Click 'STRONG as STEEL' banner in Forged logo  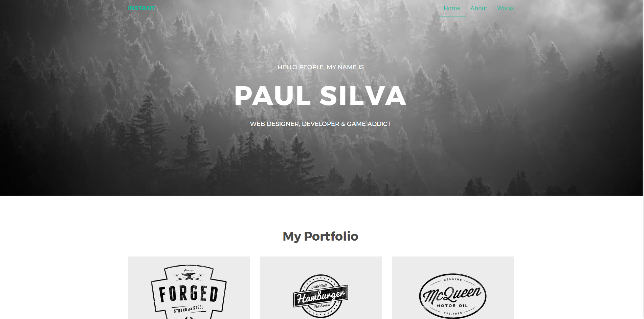pos(188,309)
